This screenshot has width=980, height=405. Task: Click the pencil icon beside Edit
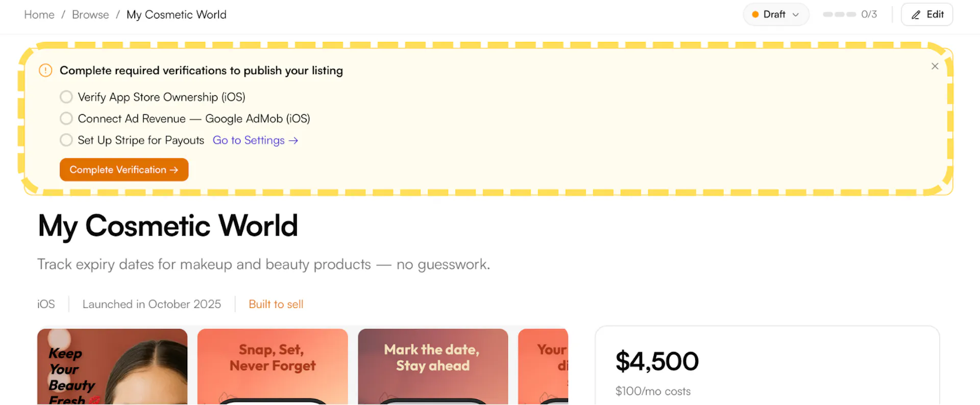click(916, 15)
